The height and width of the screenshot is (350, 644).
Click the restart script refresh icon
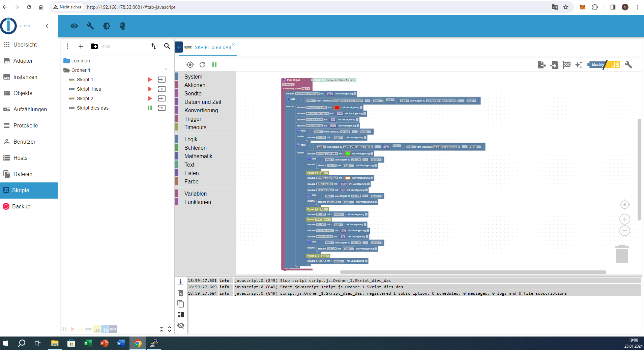202,65
